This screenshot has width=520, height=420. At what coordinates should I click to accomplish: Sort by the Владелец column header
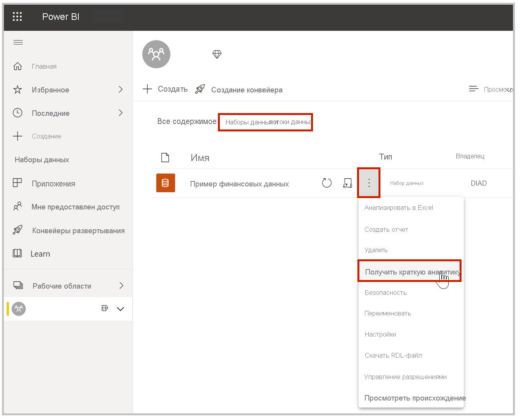click(470, 156)
